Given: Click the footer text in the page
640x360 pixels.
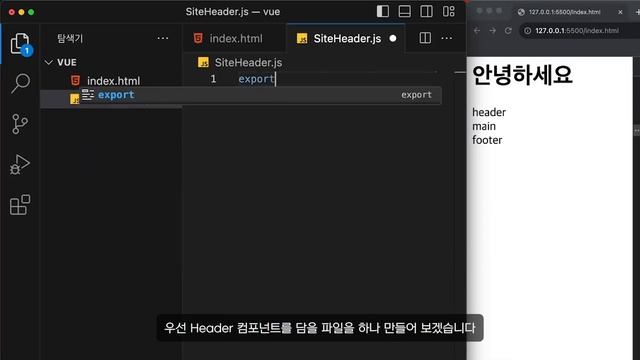Looking at the screenshot, I should 487,140.
